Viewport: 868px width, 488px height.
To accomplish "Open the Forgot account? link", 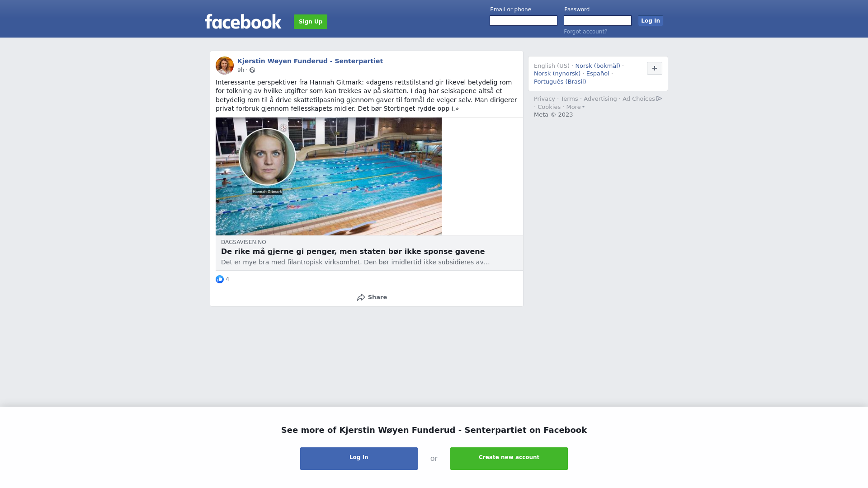I will coord(585,32).
